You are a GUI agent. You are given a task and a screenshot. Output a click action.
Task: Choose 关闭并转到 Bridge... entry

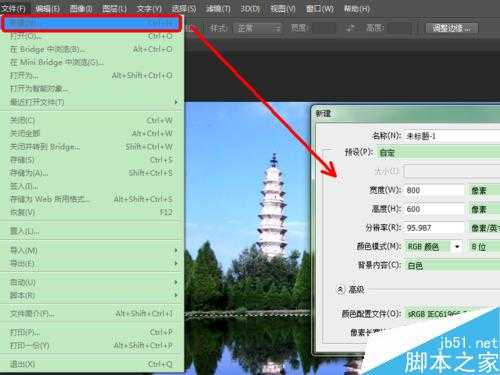(x=92, y=147)
